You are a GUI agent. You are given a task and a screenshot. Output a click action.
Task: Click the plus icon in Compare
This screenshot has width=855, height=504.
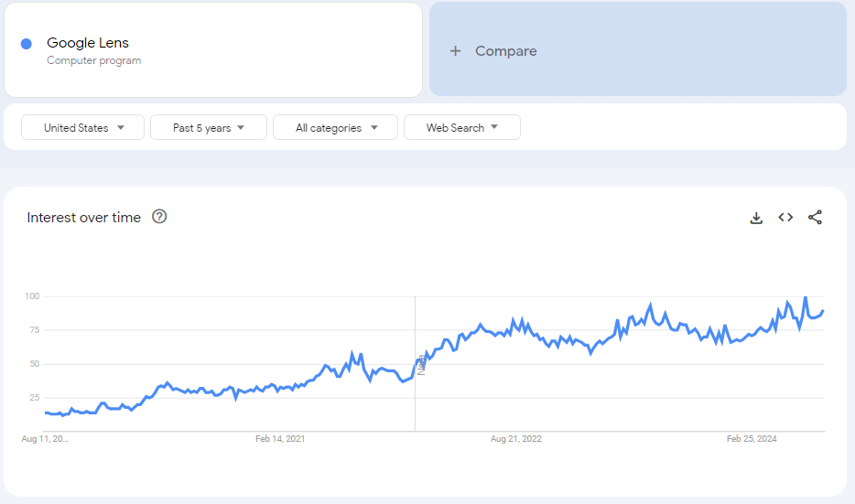click(x=455, y=51)
